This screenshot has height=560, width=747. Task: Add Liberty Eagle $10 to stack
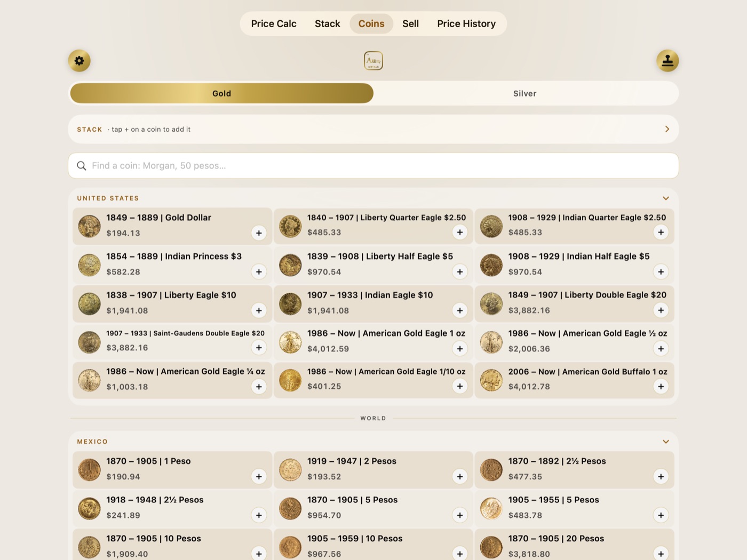tap(259, 310)
